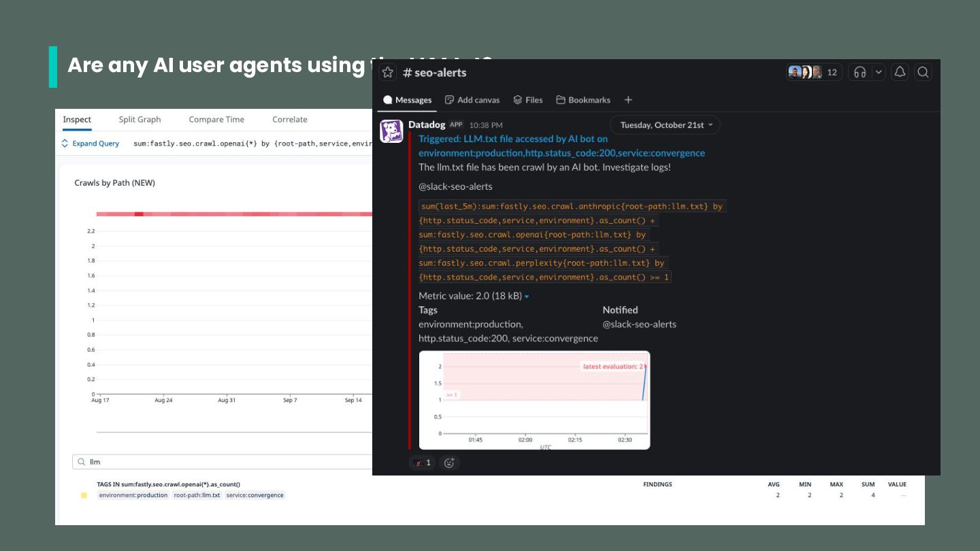Sort by the MAX column header
Image resolution: width=980 pixels, height=551 pixels.
click(836, 484)
